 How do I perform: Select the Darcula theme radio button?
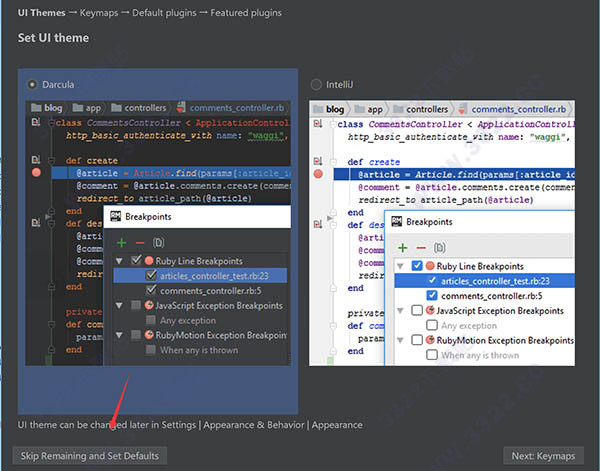[32, 85]
